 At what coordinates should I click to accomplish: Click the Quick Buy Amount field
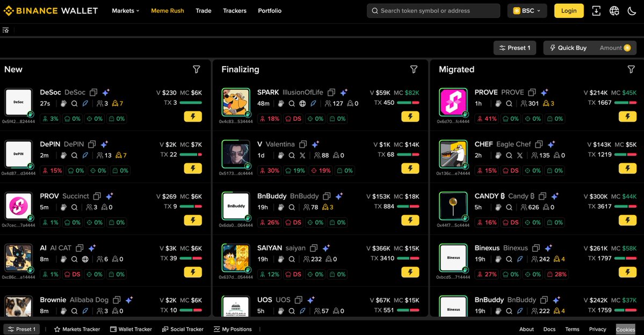pyautogui.click(x=615, y=48)
